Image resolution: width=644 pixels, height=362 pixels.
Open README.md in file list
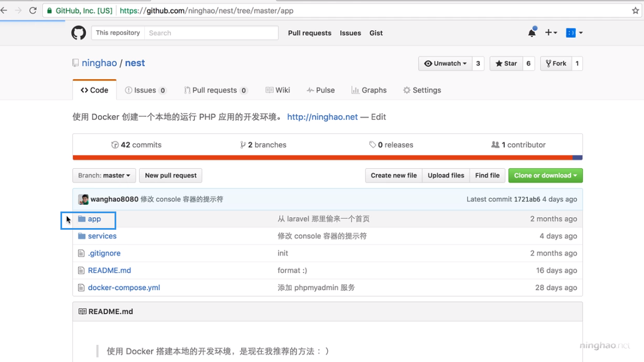tap(109, 270)
